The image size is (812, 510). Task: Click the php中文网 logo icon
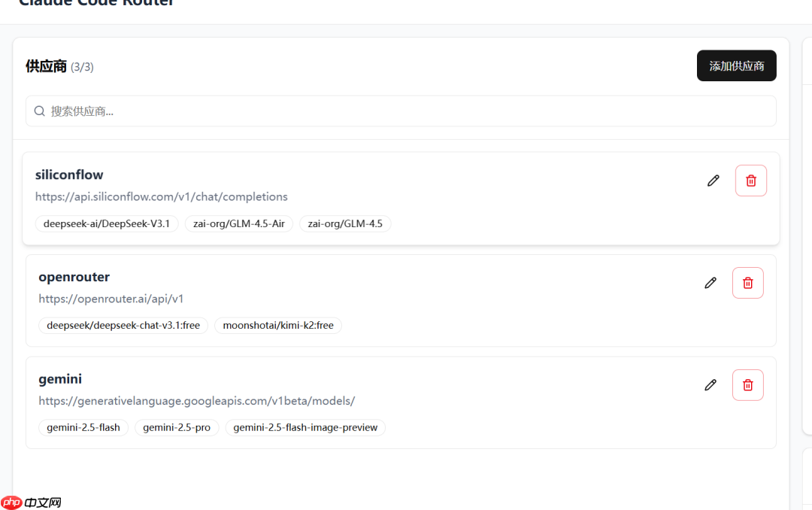point(11,502)
